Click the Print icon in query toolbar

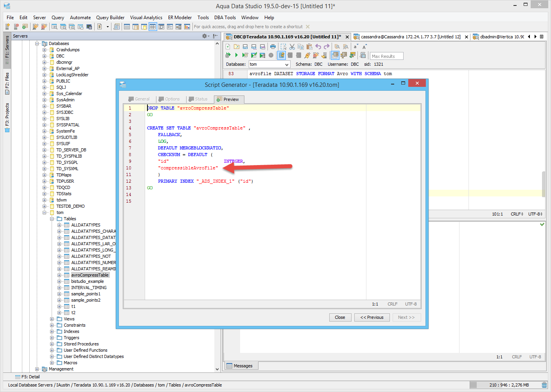click(273, 47)
